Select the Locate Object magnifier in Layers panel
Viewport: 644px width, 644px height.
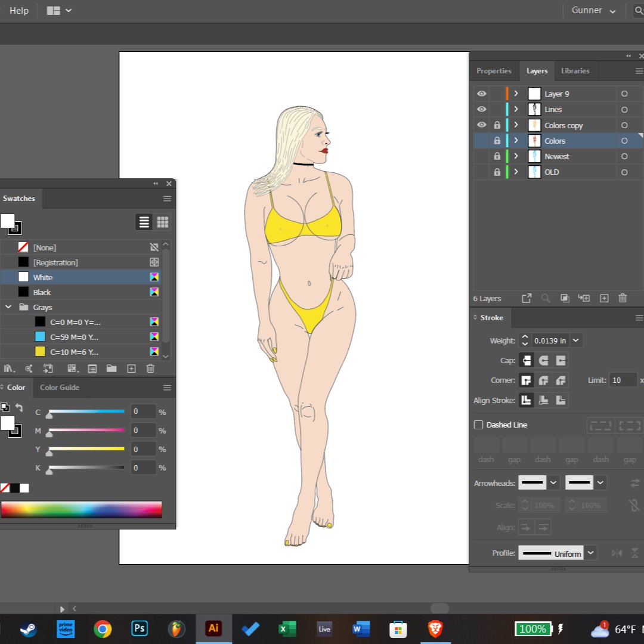(x=546, y=298)
